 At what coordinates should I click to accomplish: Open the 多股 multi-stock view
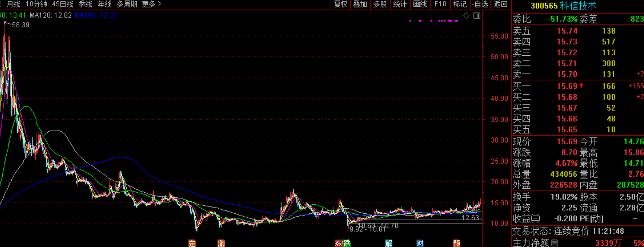[x=380, y=4]
